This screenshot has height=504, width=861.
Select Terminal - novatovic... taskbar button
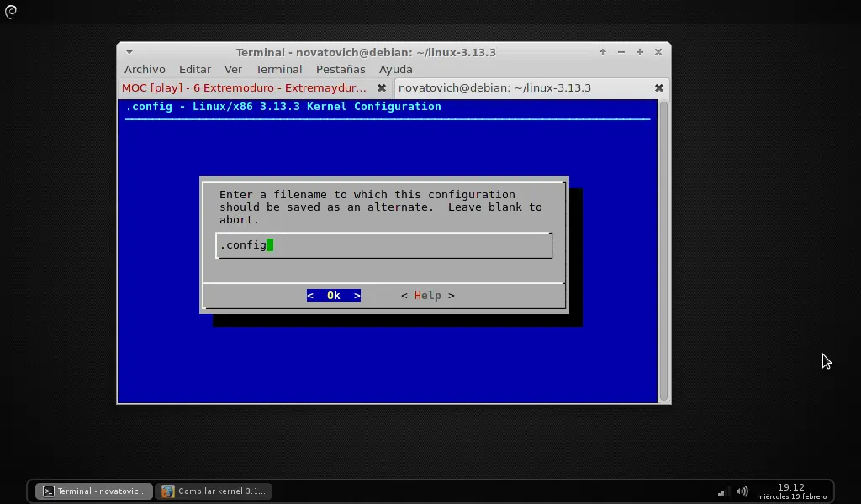coord(94,491)
